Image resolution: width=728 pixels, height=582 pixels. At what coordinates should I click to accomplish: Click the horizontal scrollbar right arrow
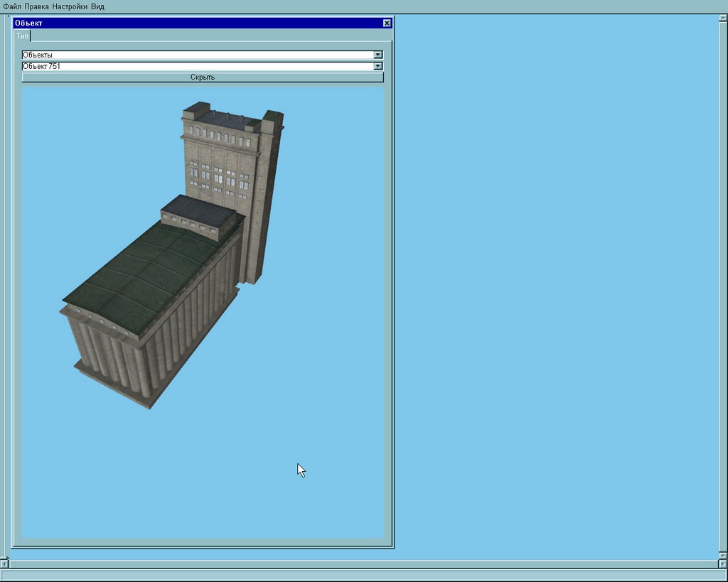point(723,564)
